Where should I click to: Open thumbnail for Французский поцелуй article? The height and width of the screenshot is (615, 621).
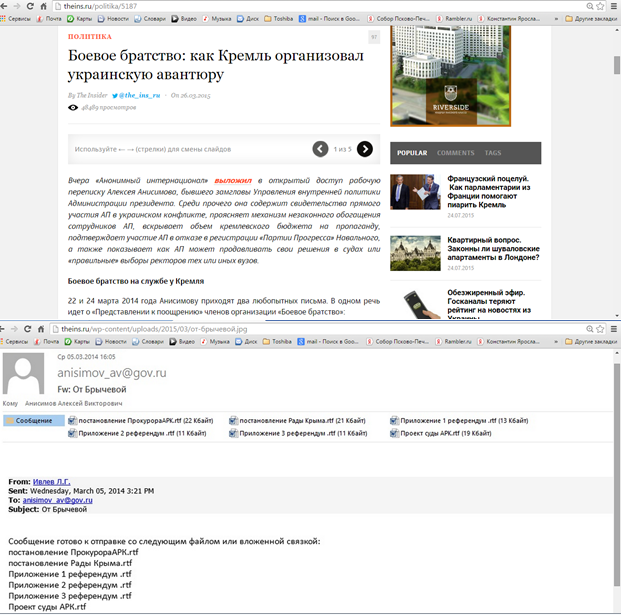tap(415, 192)
